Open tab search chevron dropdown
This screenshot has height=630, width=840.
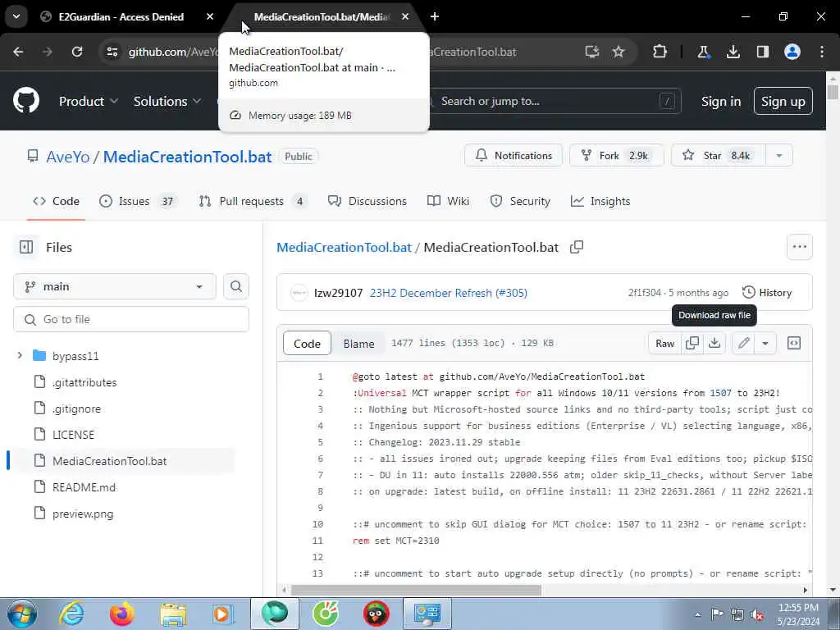[x=16, y=16]
